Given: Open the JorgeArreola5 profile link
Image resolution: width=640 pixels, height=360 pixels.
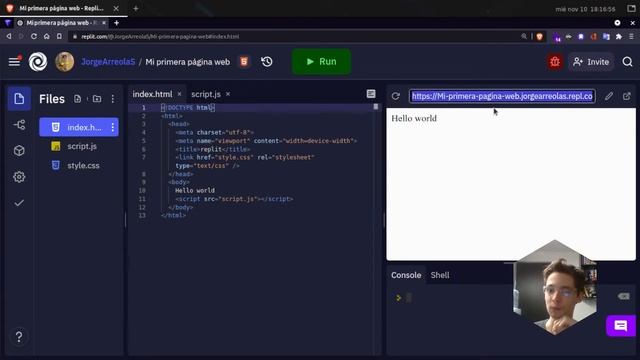Looking at the screenshot, I should coord(108,62).
